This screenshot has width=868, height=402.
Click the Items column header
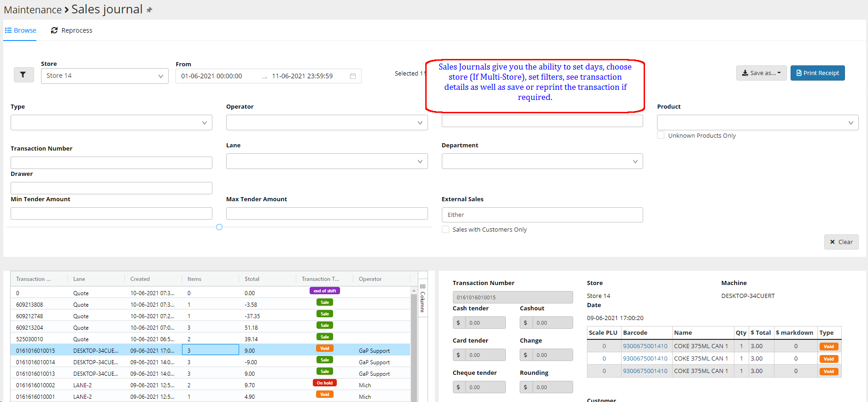(194, 279)
